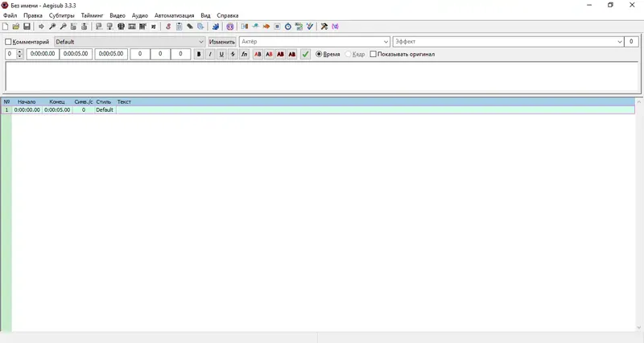Select subtitle row 1 in the grid
Image resolution: width=644 pixels, height=343 pixels.
pos(318,110)
